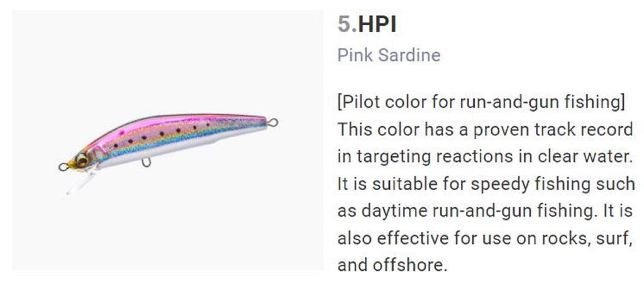
Task: Click the tail eyelet ring on the lure
Action: click(272, 123)
